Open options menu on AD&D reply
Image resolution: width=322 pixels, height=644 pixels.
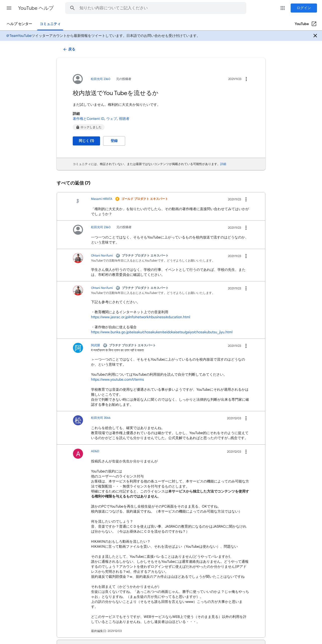(x=246, y=452)
